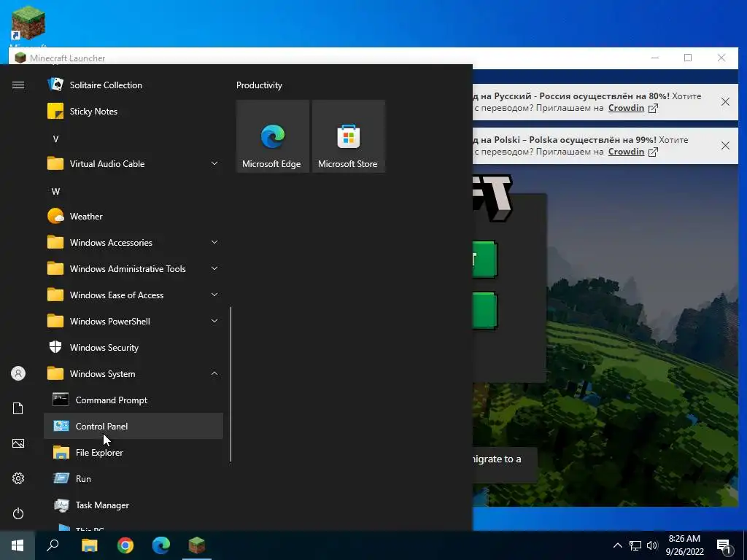The image size is (747, 560).
Task: Open Crowdin link in Russian translation notice
Action: pyautogui.click(x=626, y=108)
